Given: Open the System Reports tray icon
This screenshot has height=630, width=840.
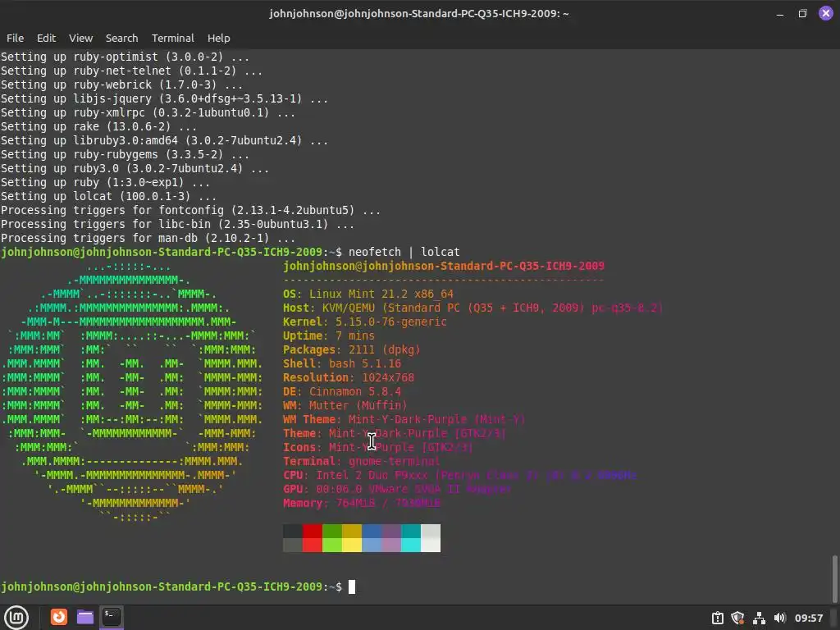Looking at the screenshot, I should tap(718, 618).
